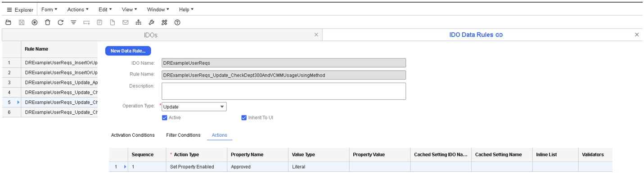Click the Value Type column header

[x=319, y=154]
